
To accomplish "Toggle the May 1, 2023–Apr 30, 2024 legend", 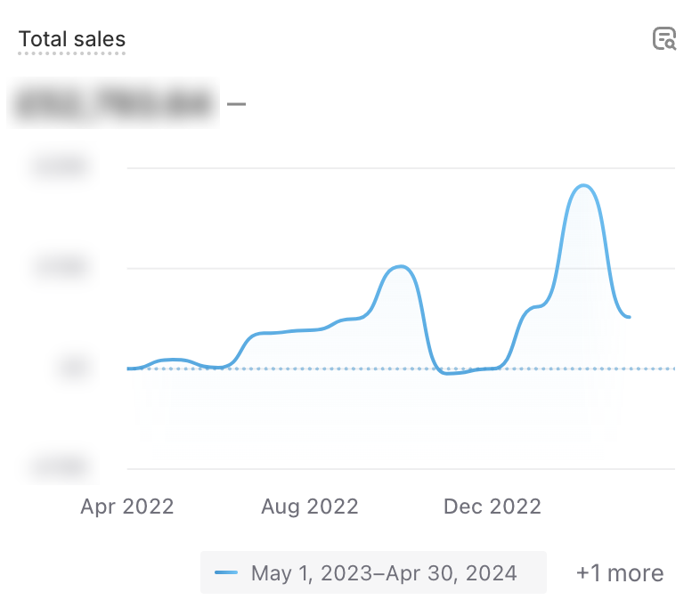I will 374,572.
